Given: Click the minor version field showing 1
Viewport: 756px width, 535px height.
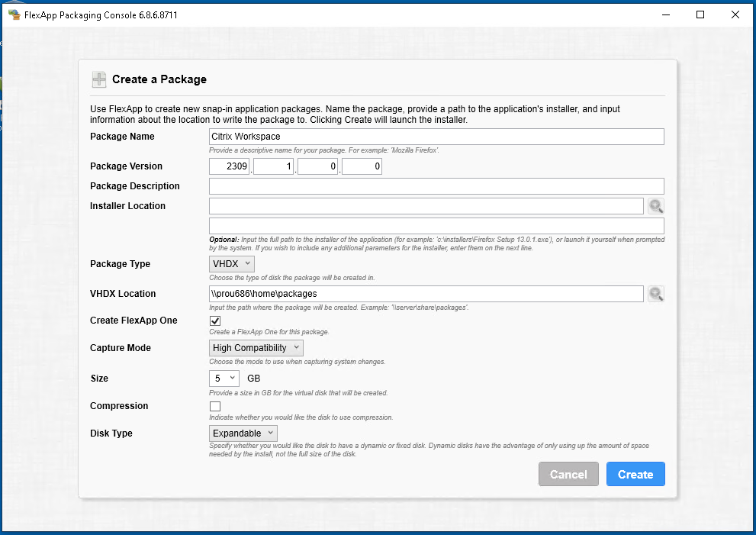Looking at the screenshot, I should (274, 166).
